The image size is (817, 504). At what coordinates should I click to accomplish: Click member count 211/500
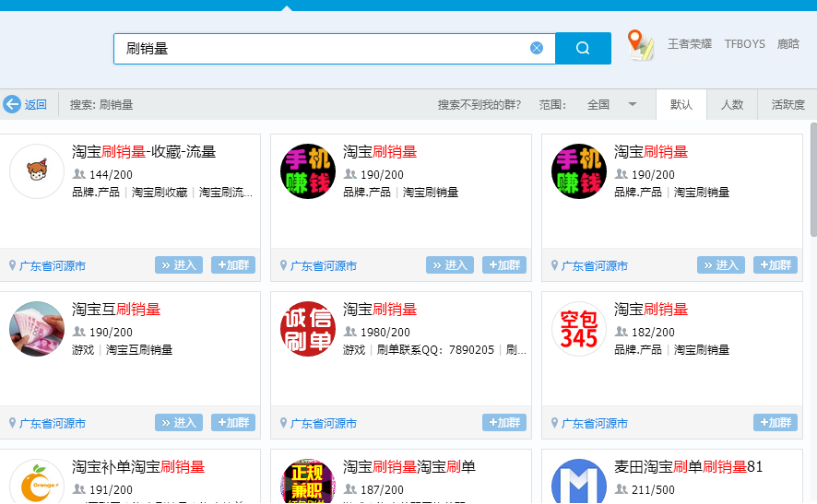653,490
